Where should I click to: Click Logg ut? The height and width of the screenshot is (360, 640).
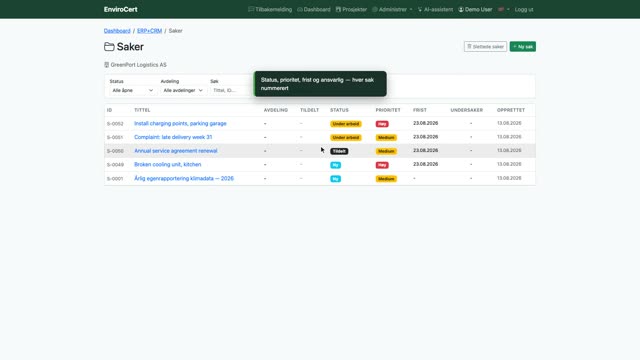pos(524,9)
